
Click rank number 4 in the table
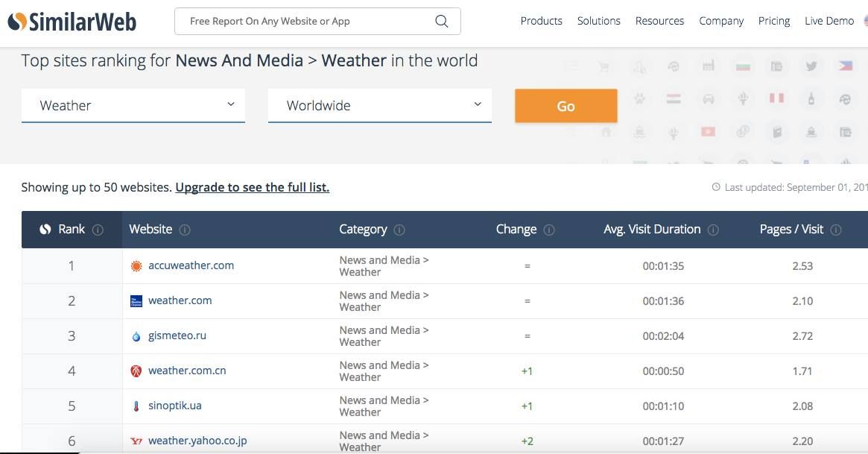[x=72, y=371]
